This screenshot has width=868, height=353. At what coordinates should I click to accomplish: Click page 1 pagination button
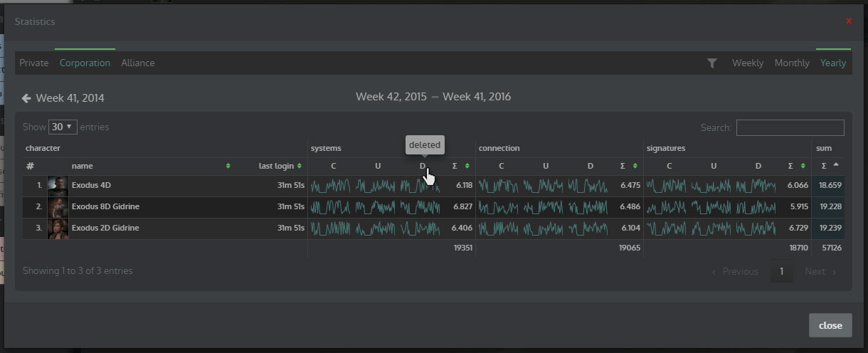[x=781, y=271]
